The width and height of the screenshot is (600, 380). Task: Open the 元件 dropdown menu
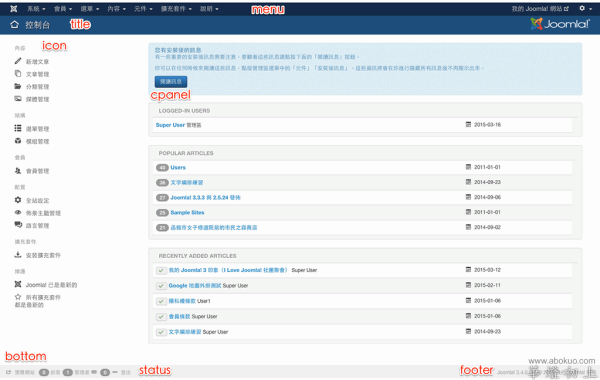[x=143, y=9]
